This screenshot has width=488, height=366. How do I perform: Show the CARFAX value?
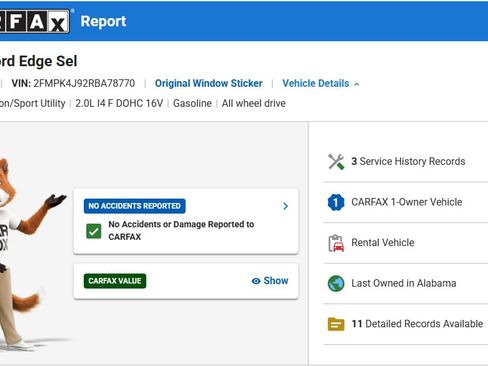(270, 281)
